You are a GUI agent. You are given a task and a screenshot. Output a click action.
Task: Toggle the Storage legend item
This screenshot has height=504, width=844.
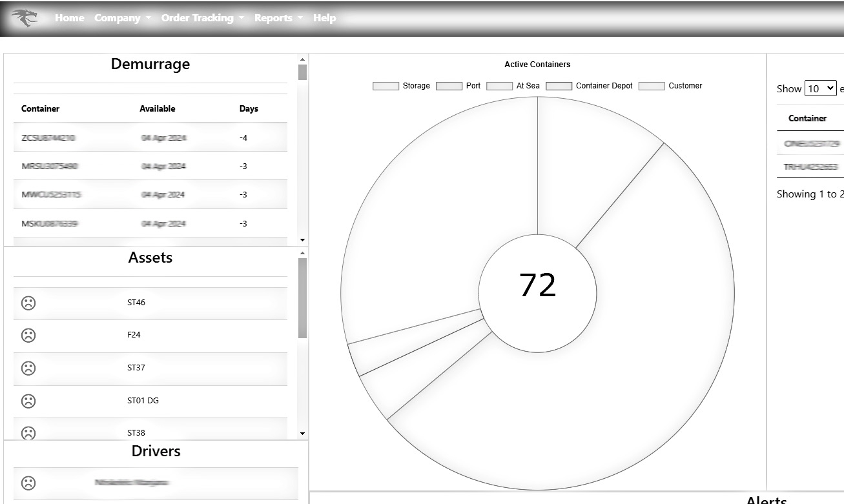401,86
